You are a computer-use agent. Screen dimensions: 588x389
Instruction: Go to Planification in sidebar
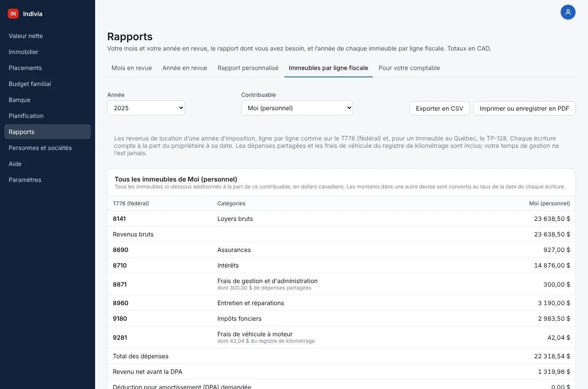tap(48, 116)
